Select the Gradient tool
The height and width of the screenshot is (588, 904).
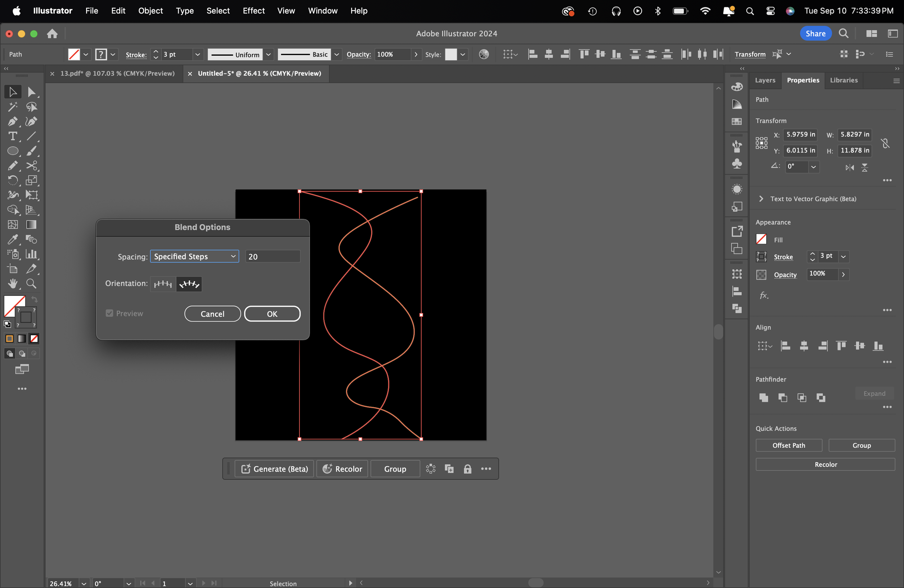[x=31, y=225]
